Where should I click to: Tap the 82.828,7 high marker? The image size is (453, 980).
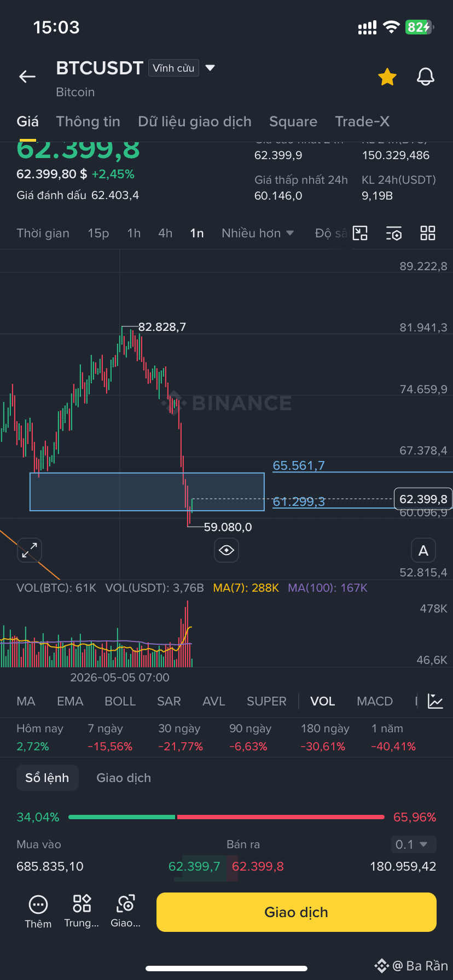click(x=162, y=327)
